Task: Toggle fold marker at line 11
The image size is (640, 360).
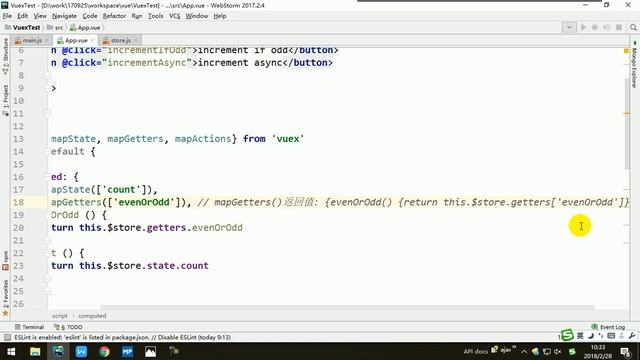Action: tap(48, 113)
